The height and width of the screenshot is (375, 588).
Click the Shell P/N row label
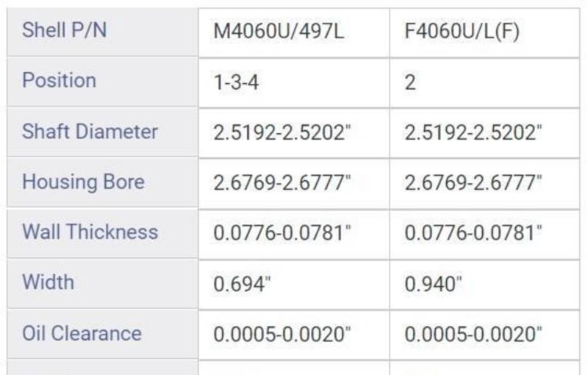click(59, 31)
